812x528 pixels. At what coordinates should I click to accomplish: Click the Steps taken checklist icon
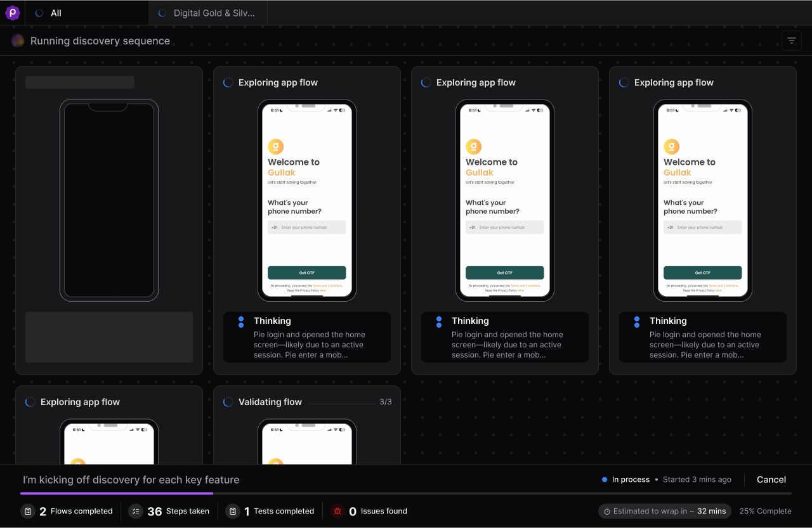point(136,511)
